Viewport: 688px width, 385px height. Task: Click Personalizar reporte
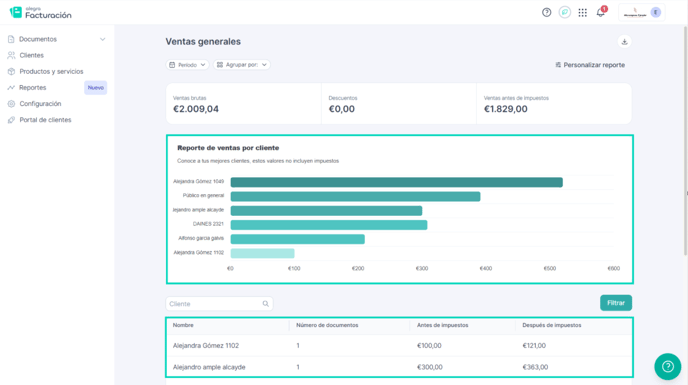click(x=590, y=65)
